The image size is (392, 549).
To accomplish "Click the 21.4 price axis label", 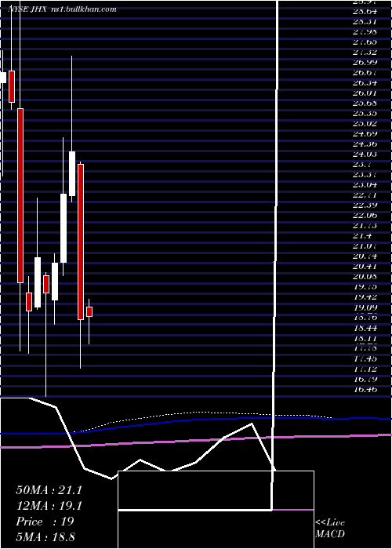I will [362, 236].
